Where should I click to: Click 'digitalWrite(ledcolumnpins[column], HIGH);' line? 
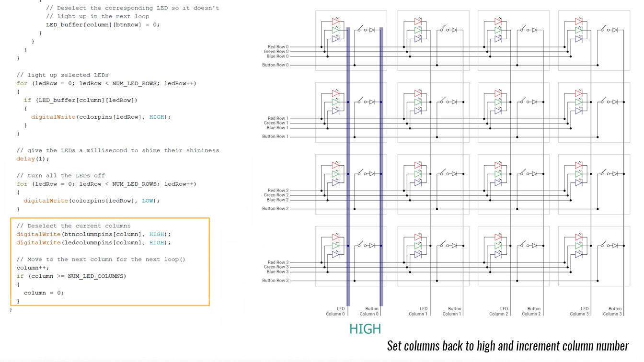click(x=94, y=243)
